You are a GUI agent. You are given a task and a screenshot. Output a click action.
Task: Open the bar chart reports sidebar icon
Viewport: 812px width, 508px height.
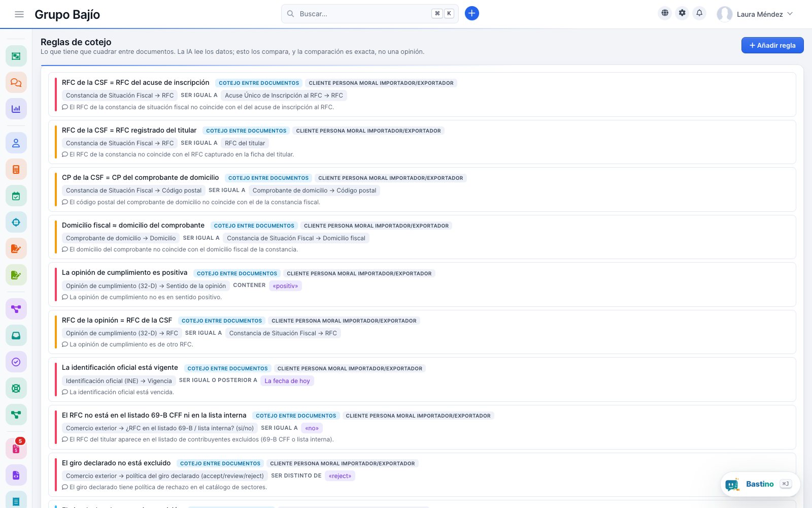click(16, 109)
